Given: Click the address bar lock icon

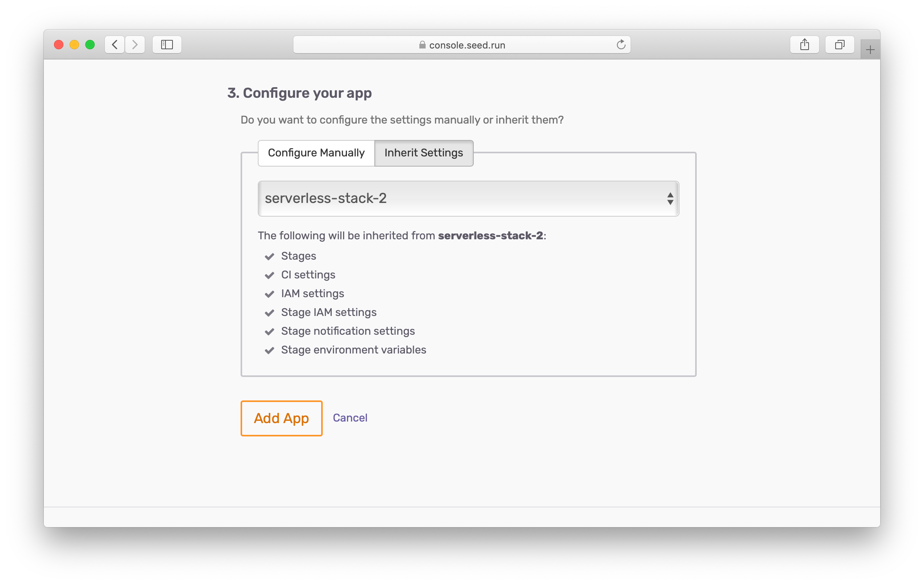Looking at the screenshot, I should click(x=422, y=45).
